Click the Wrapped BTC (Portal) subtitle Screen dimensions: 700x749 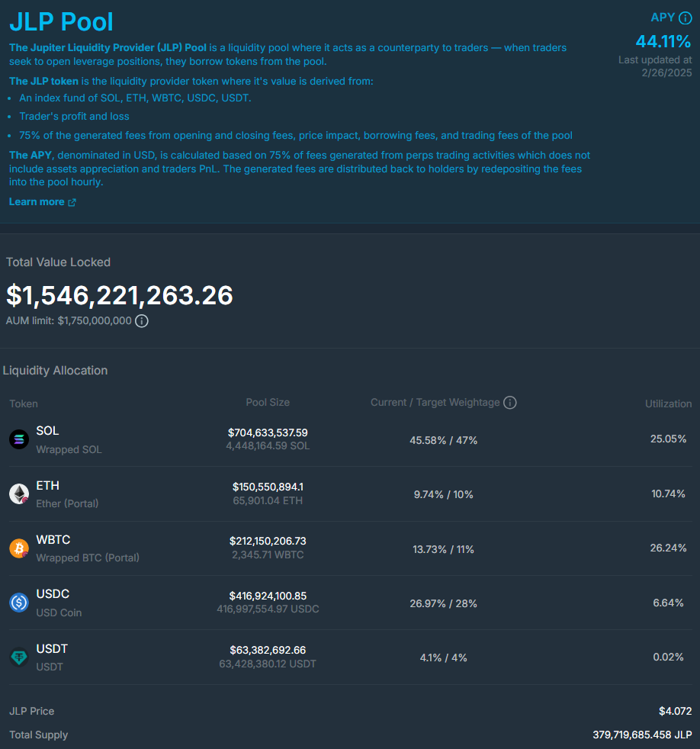click(x=88, y=558)
